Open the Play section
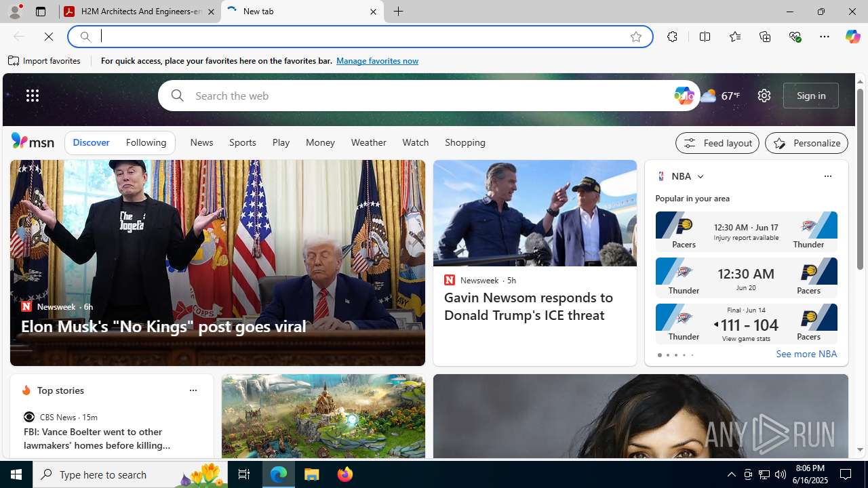 [281, 143]
